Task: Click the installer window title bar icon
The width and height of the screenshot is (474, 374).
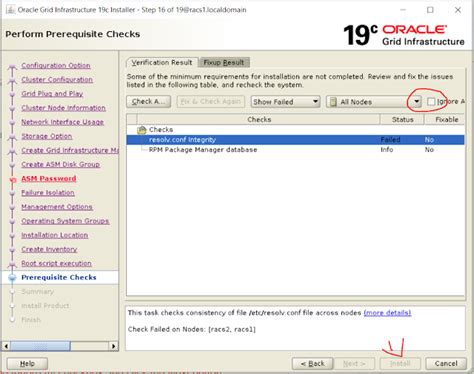Action: (10, 10)
